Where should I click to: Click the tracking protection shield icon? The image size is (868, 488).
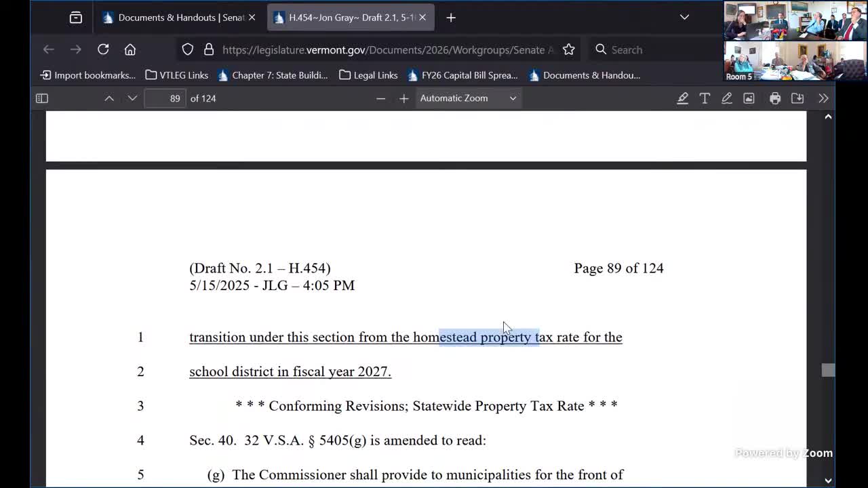point(188,49)
